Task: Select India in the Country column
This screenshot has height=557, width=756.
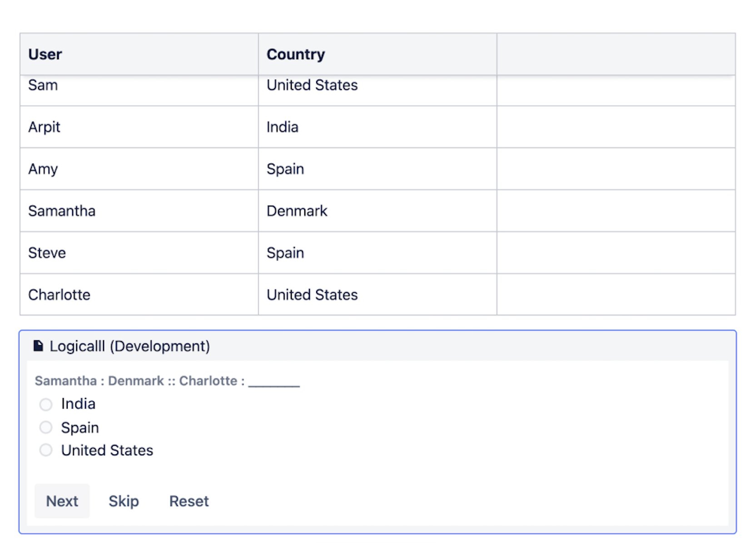Action: pos(282,127)
